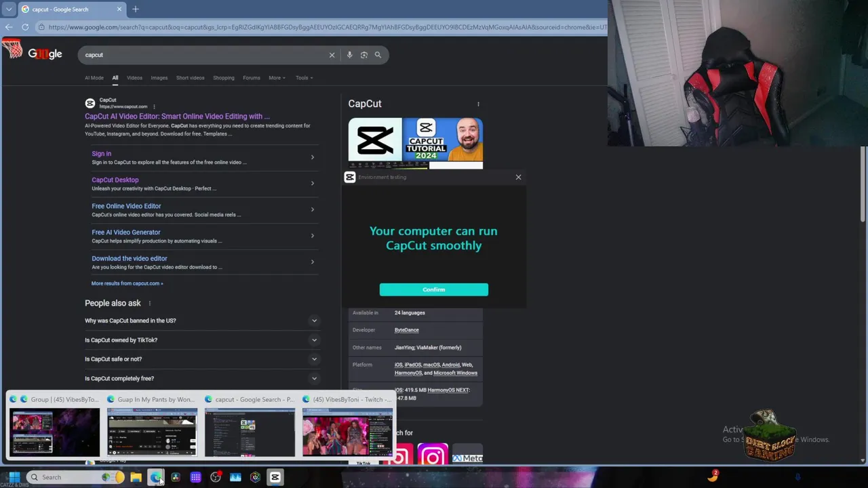Click the tab search dropdown arrow

click(9, 9)
